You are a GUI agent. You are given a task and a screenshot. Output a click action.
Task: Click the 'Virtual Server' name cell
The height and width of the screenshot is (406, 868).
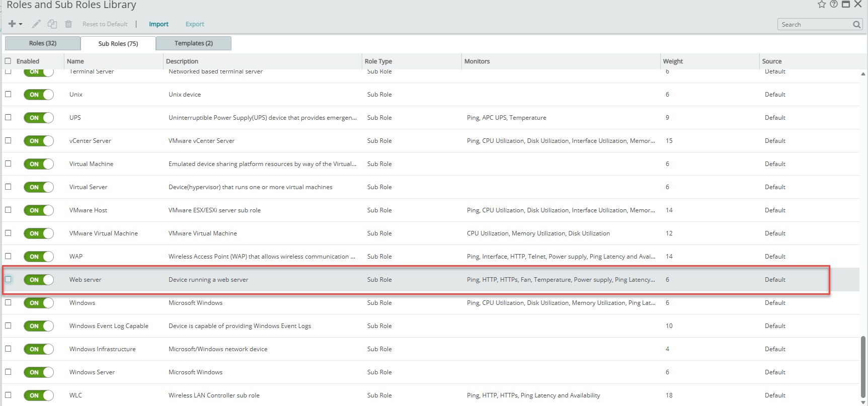coord(88,187)
